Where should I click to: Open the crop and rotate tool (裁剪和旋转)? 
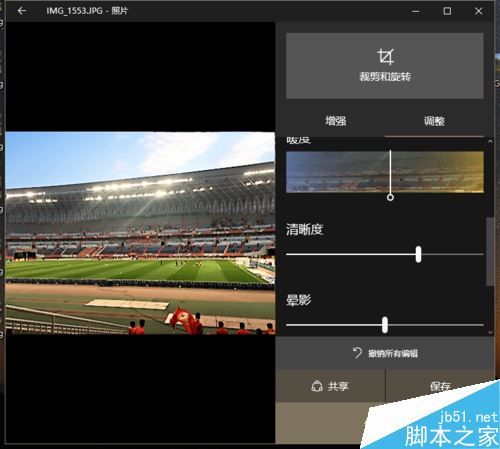click(385, 66)
